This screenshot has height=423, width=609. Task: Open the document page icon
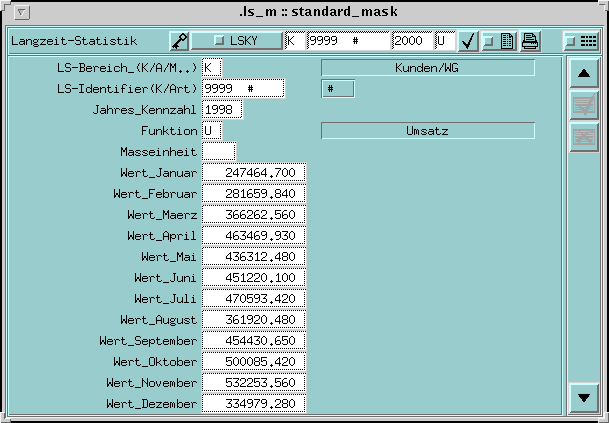(x=508, y=41)
